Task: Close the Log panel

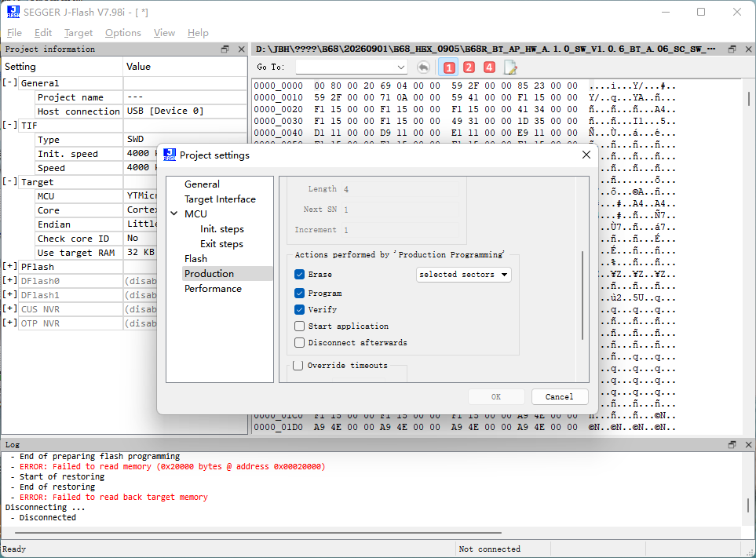Action: coord(748,445)
